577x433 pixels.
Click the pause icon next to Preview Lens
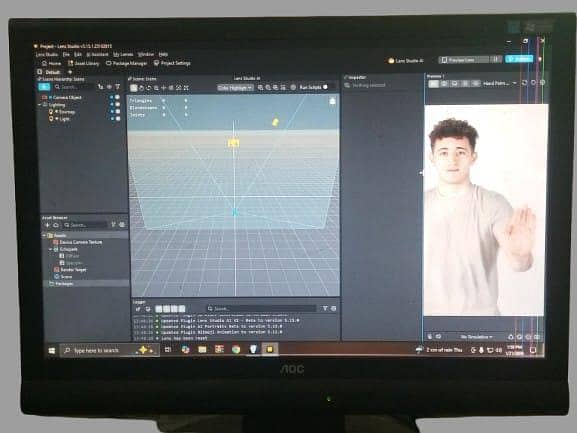(x=496, y=59)
